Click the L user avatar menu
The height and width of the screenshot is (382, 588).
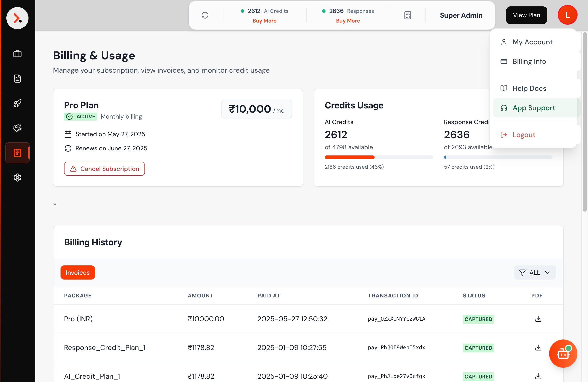567,15
